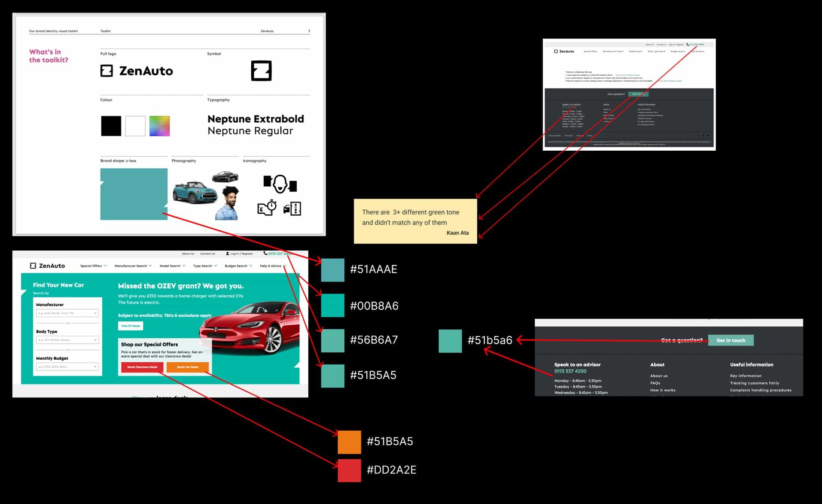Image resolution: width=822 pixels, height=504 pixels.
Task: Select the #51B5A5 label beside the orange swatch
Action: tap(390, 441)
